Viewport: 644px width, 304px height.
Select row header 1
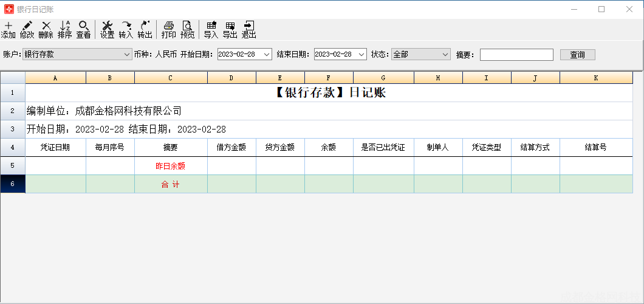pos(13,93)
